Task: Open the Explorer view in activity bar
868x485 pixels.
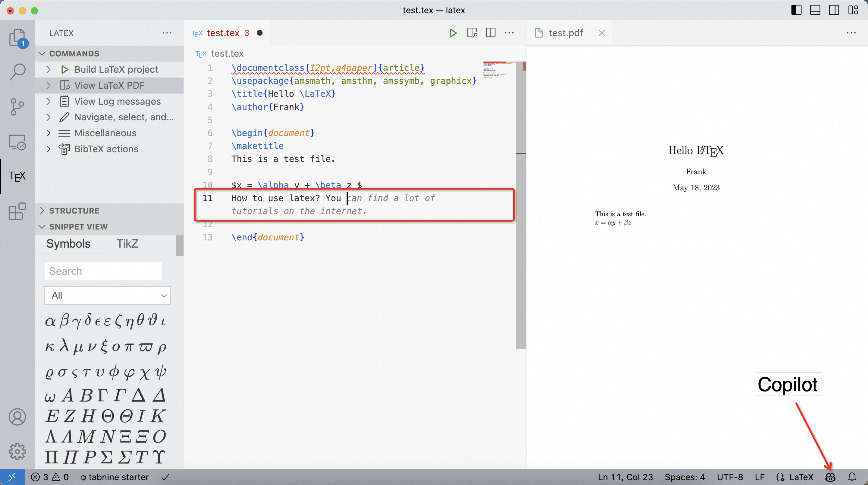Action: 17,38
